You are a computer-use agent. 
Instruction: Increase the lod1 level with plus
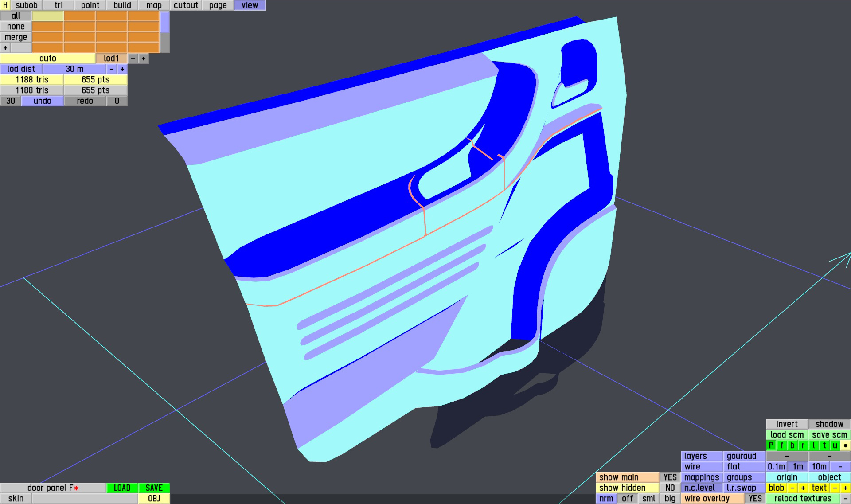pyautogui.click(x=144, y=59)
